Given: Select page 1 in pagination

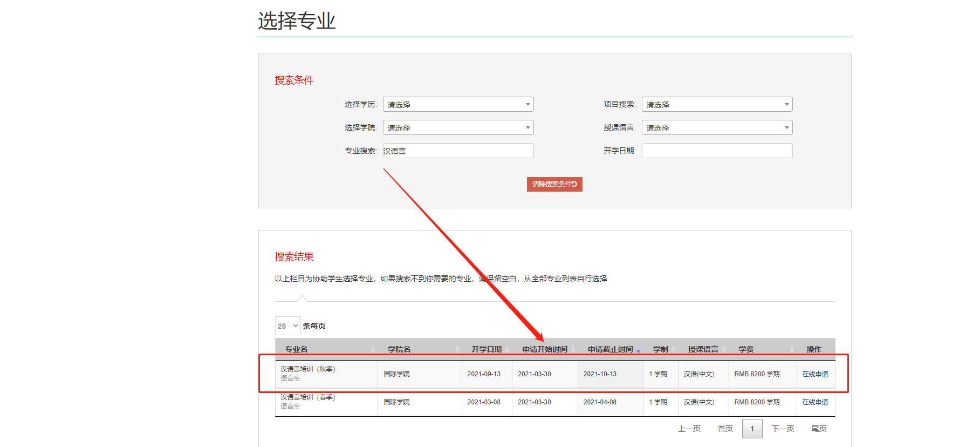Looking at the screenshot, I should [x=752, y=429].
